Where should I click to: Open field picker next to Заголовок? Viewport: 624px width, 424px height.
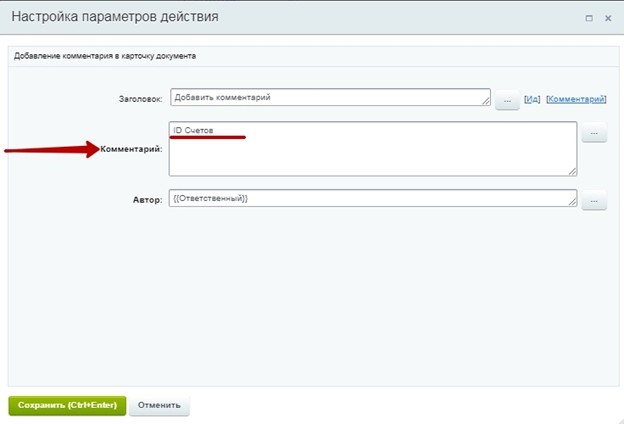point(507,99)
